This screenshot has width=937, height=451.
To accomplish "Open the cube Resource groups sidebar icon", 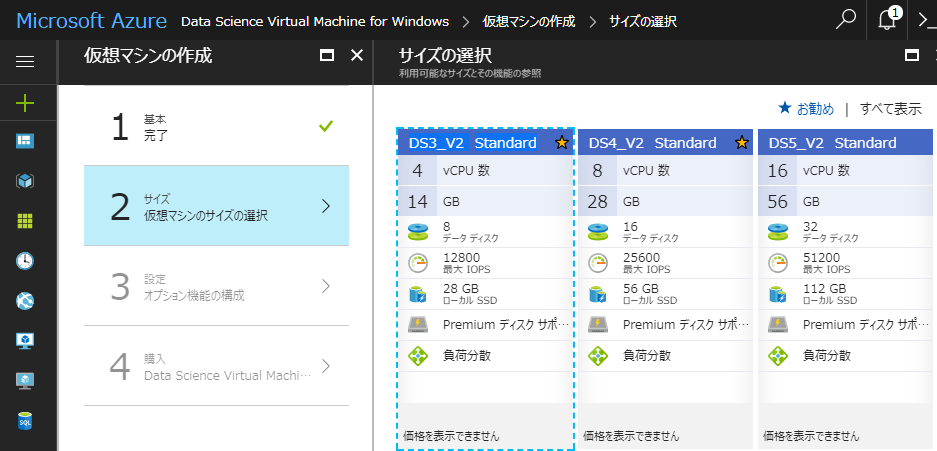I will point(25,181).
